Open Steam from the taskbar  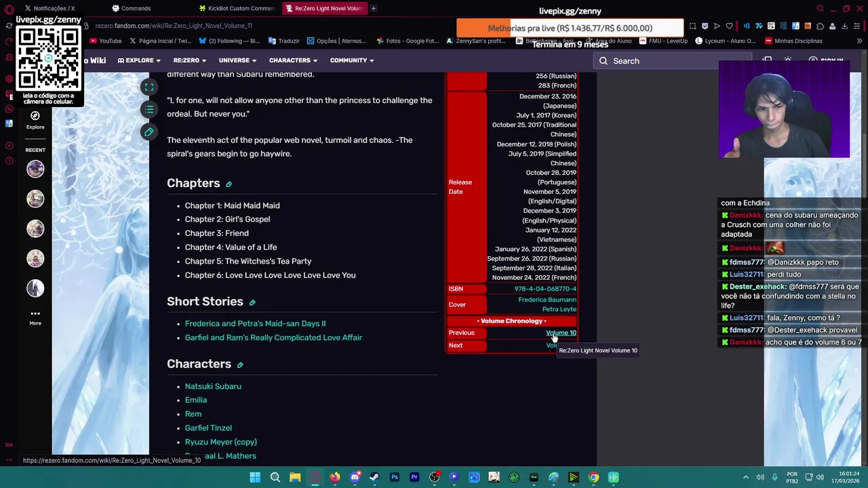[x=374, y=477]
